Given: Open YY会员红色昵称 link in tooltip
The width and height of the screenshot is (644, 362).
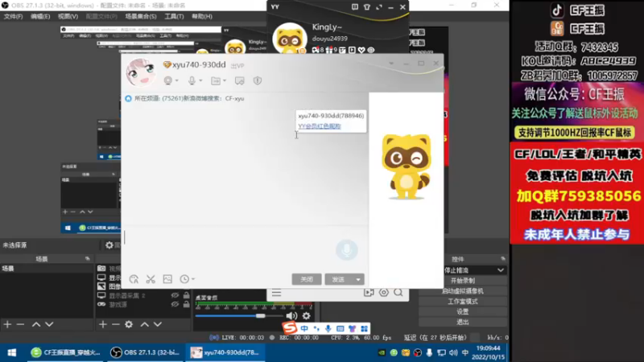Looking at the screenshot, I should 320,126.
